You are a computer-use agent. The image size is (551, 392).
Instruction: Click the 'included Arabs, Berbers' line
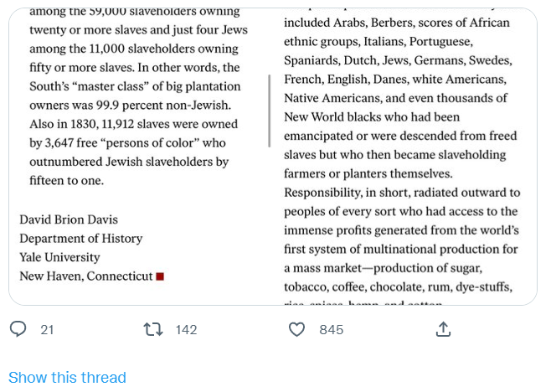396,23
